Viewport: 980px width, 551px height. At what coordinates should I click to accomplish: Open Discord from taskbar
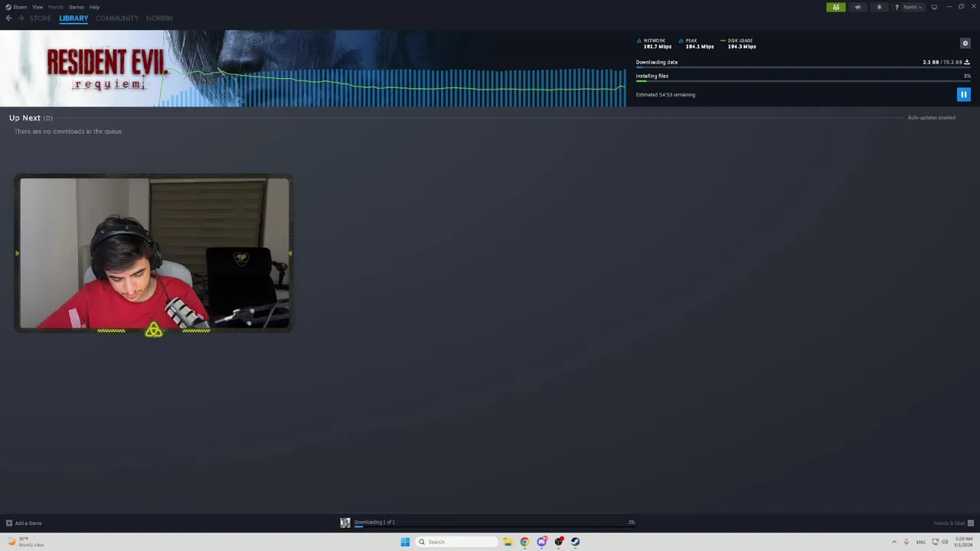point(542,542)
